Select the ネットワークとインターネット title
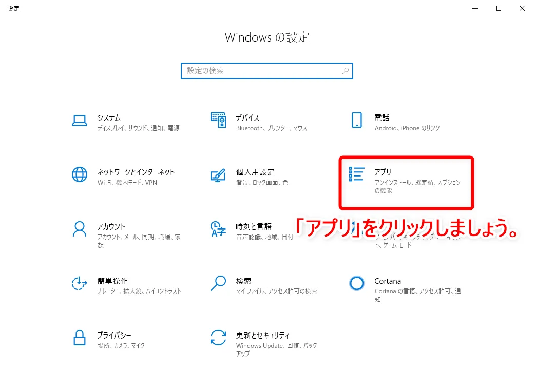 136,172
